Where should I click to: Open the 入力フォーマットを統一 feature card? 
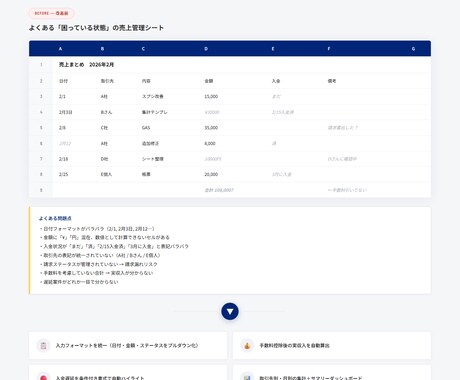128,346
